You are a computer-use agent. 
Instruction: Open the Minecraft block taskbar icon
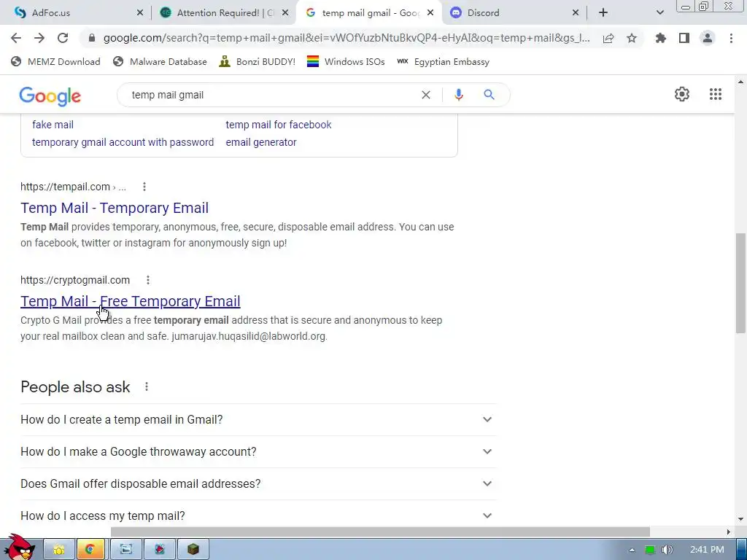[x=193, y=550]
